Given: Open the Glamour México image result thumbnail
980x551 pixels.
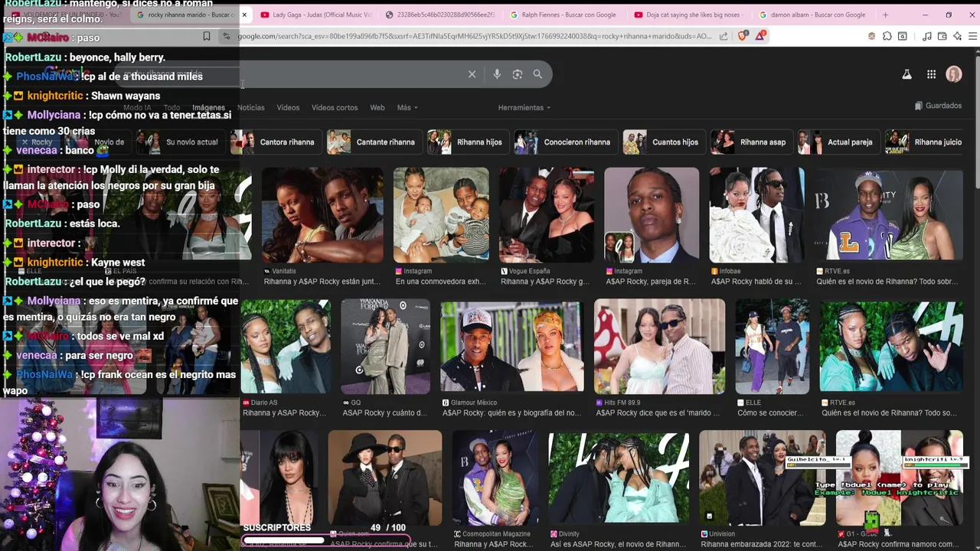Looking at the screenshot, I should [x=512, y=347].
